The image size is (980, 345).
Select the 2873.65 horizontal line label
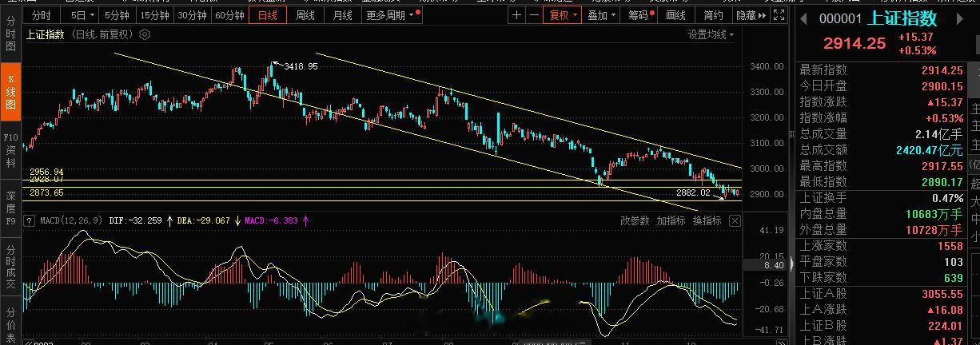pos(46,192)
